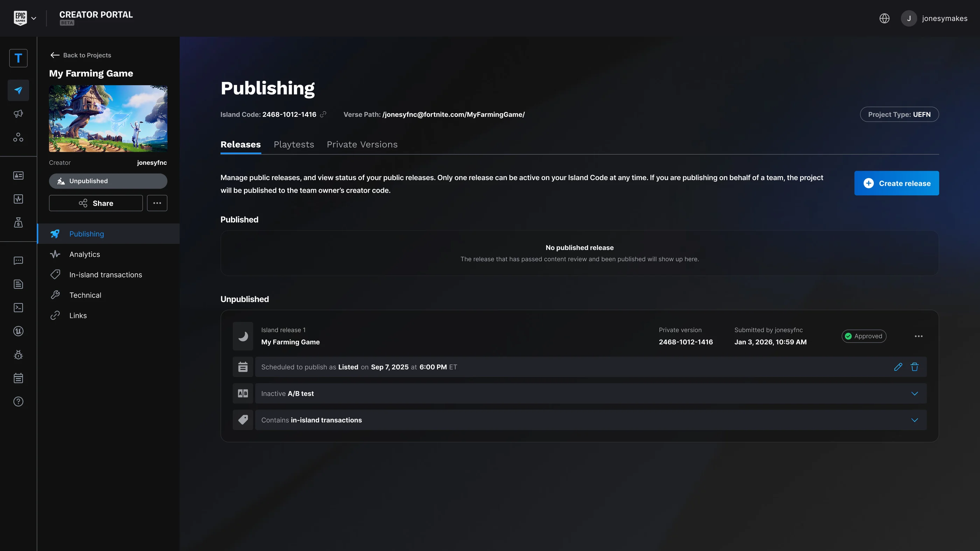Open the megaphone icon in rail
Screen dimensions: 980x551
coord(18,114)
